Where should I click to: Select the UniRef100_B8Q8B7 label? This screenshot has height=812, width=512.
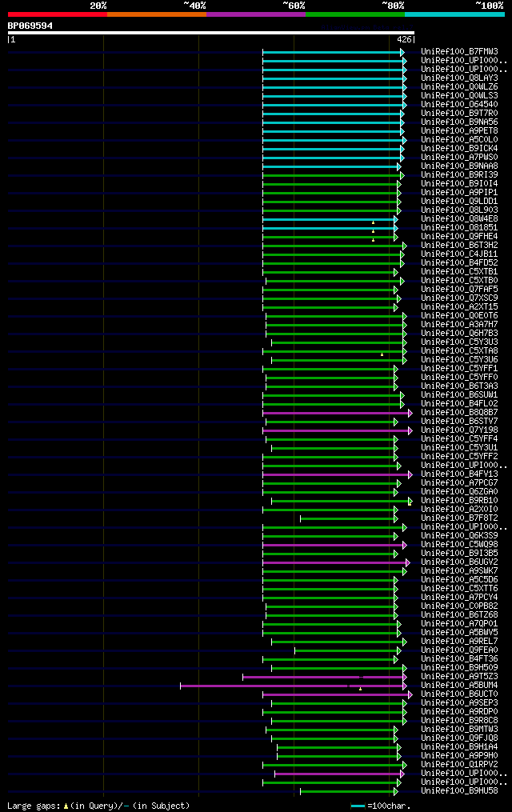[x=459, y=413]
